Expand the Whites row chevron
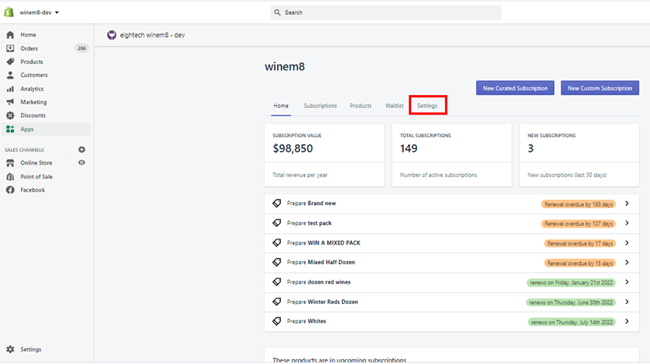The height and width of the screenshot is (364, 650). [627, 321]
